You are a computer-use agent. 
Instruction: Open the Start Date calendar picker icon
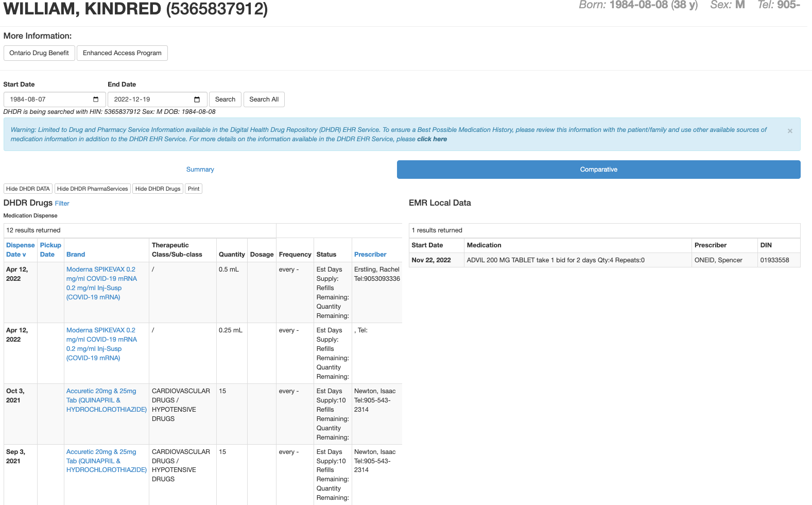pos(96,99)
